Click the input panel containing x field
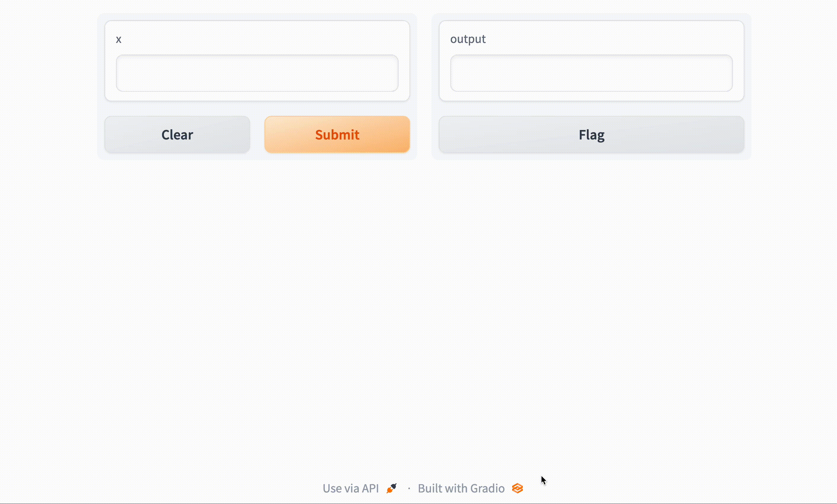The height and width of the screenshot is (504, 837). point(257,60)
